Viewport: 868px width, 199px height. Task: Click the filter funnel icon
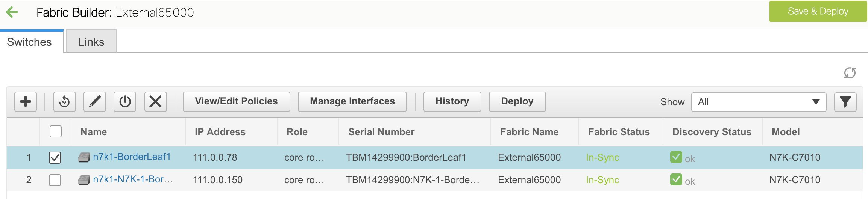pos(845,102)
